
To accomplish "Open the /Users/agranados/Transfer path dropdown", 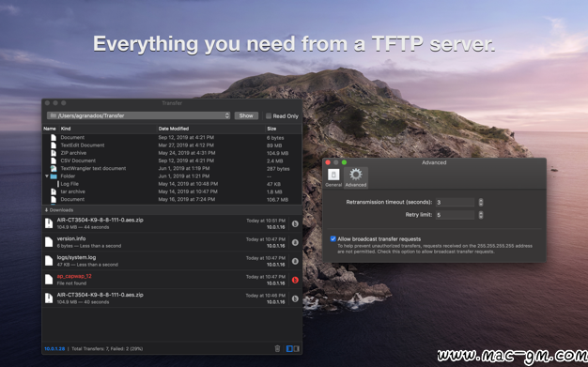I will click(138, 115).
